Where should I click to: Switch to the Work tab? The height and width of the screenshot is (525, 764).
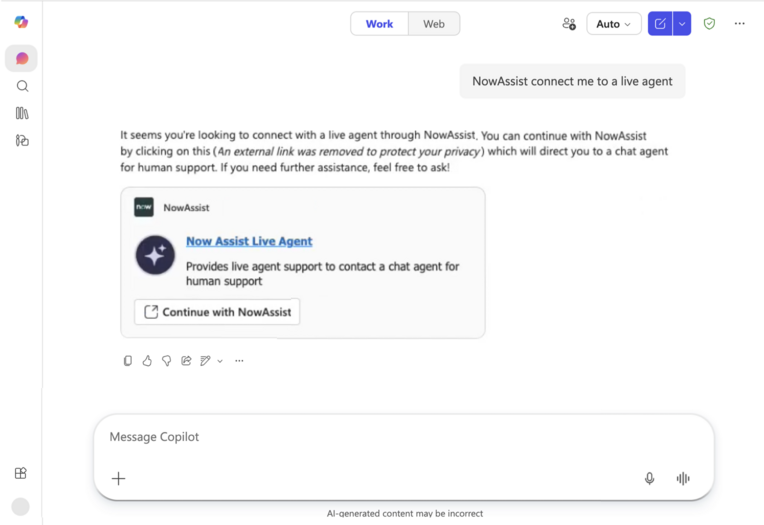[379, 24]
